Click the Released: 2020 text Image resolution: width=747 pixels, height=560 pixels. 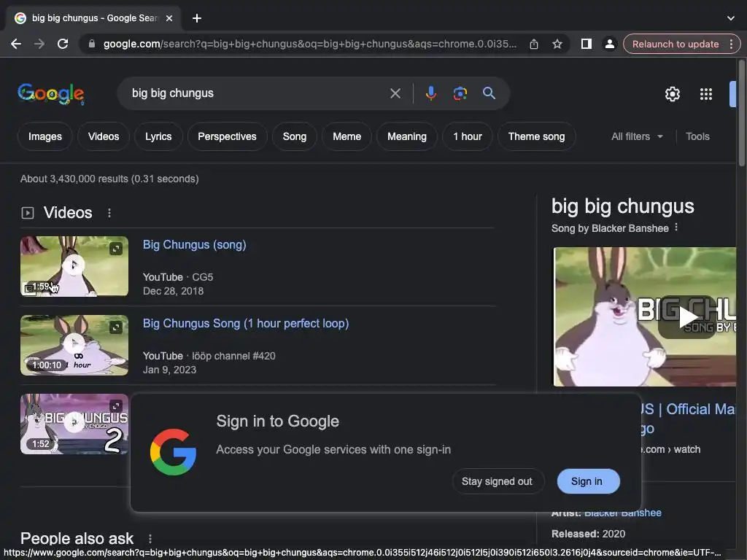click(x=589, y=534)
